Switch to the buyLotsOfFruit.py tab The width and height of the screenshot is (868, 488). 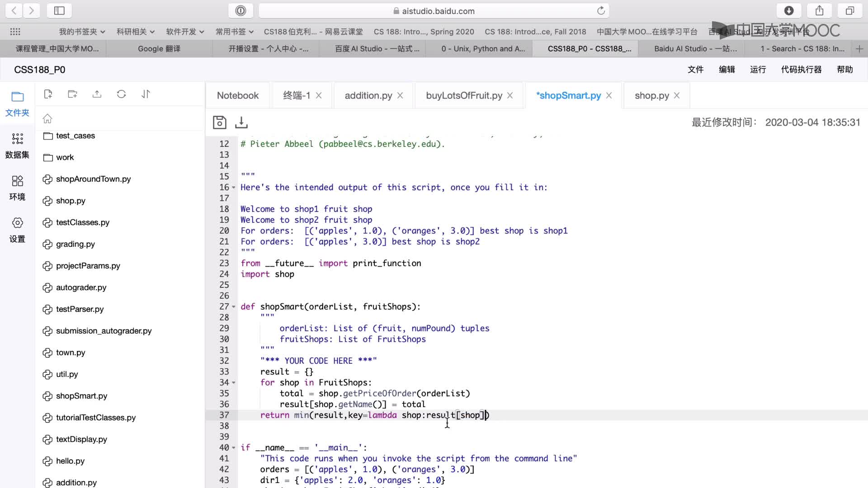(x=464, y=95)
